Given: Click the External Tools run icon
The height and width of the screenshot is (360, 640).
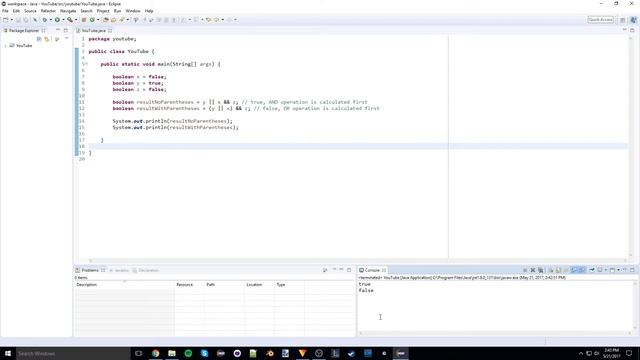Looking at the screenshot, I should (70, 20).
